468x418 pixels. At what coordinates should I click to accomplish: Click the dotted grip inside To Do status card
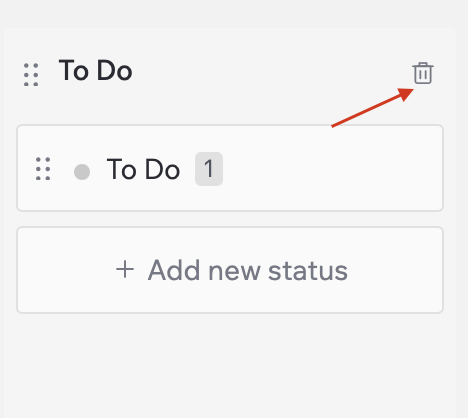[43, 169]
